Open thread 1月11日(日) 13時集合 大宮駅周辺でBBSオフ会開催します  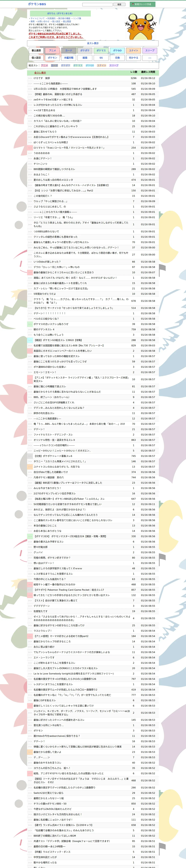pyautogui.click(x=65, y=89)
